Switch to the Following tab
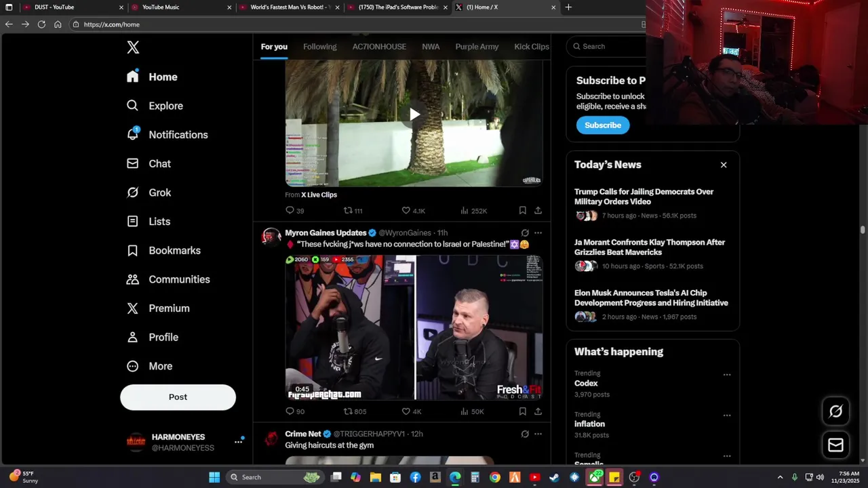Image resolution: width=868 pixels, height=488 pixels. tap(319, 47)
